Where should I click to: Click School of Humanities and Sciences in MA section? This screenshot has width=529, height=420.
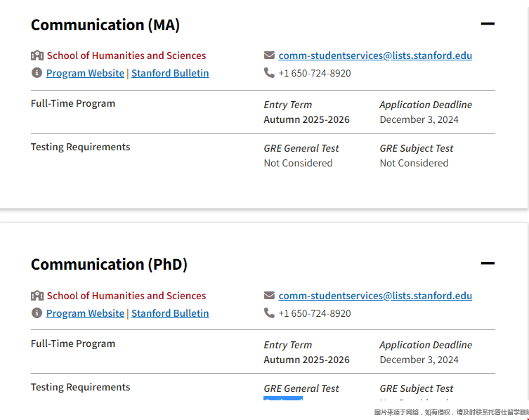[126, 55]
